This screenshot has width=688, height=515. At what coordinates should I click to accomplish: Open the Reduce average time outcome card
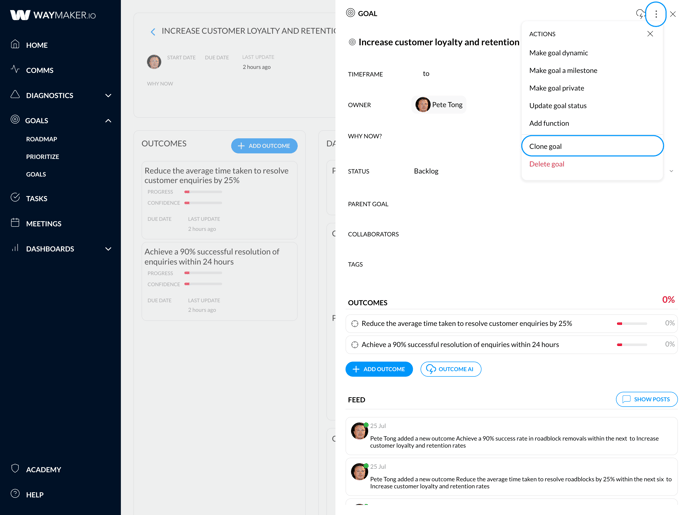point(219,200)
